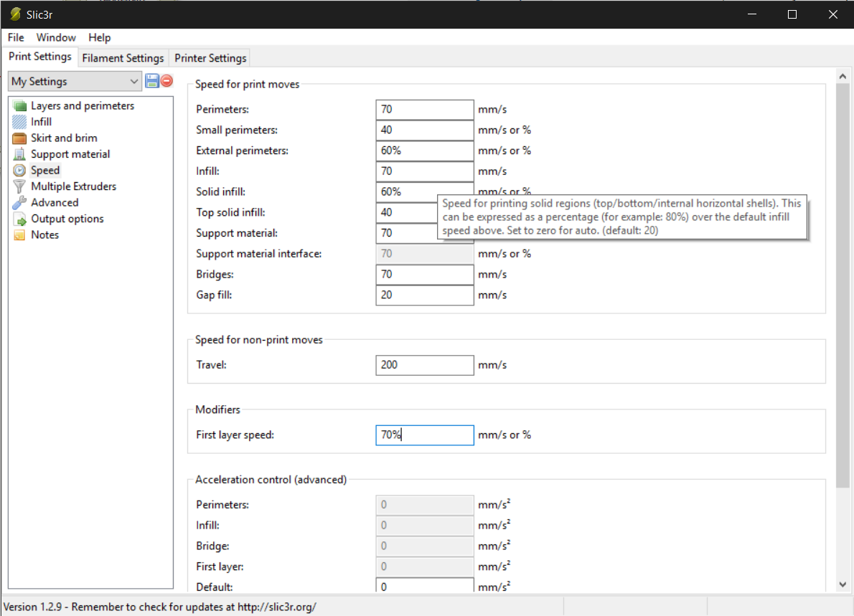Screen dimensions: 854x616
Task: Click the Perimeters speed input field
Action: click(425, 110)
